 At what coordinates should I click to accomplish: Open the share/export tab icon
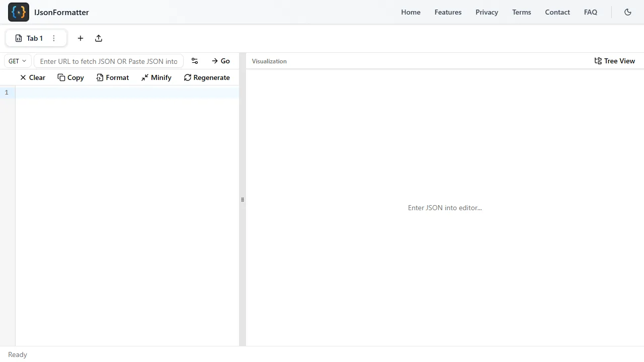99,38
